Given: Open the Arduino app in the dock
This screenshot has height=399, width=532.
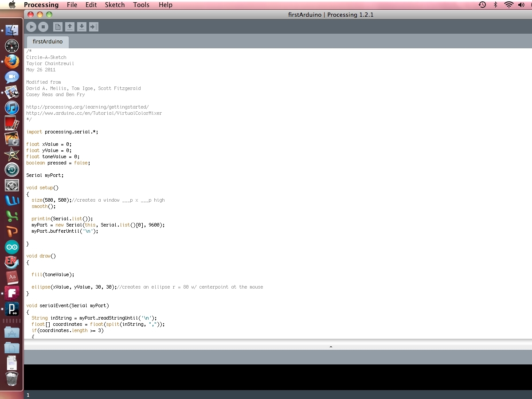Looking at the screenshot, I should pyautogui.click(x=12, y=247).
